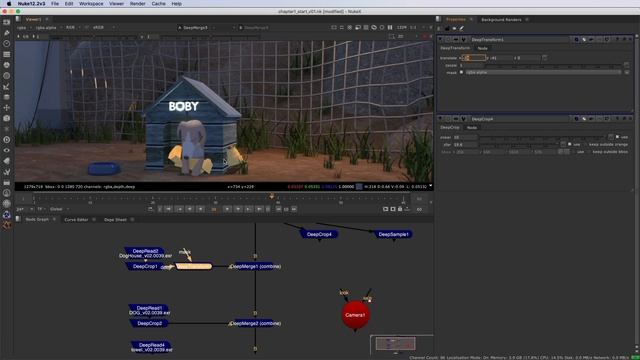Click the translate z input field
Screen dimensions: 640x360
pos(529,58)
